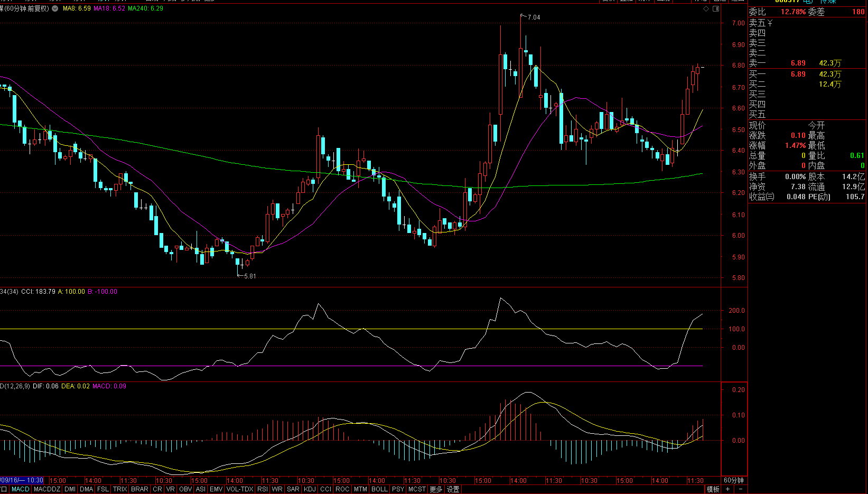
Task: Click the 收益(三) value 0.048
Action: pyautogui.click(x=796, y=197)
